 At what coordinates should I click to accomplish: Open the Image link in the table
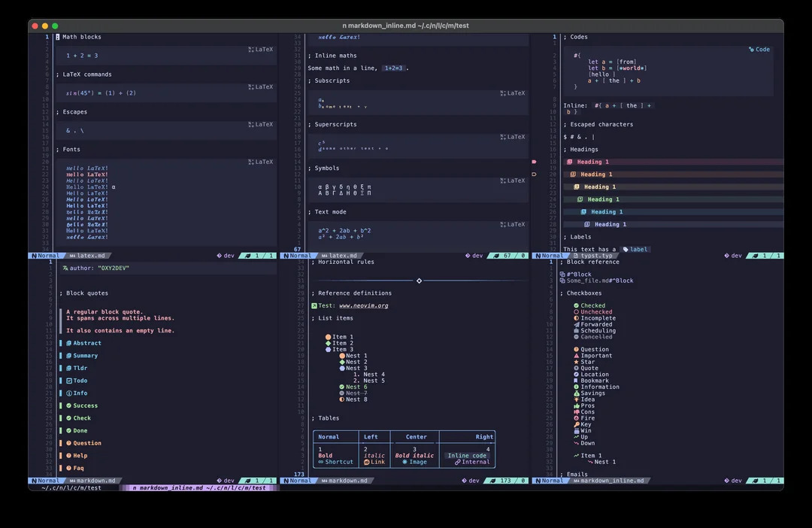(414, 463)
